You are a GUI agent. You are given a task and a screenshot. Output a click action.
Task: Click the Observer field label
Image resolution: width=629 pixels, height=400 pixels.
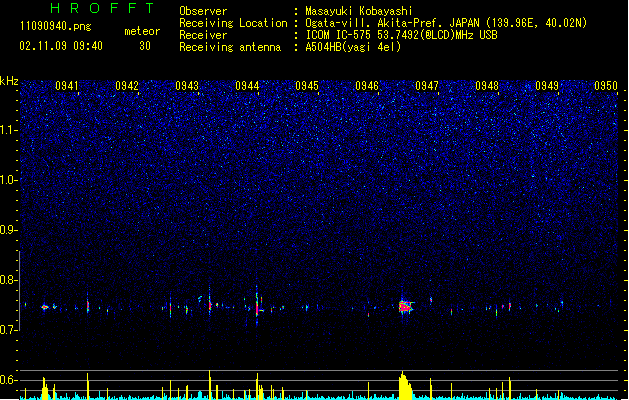click(x=203, y=11)
